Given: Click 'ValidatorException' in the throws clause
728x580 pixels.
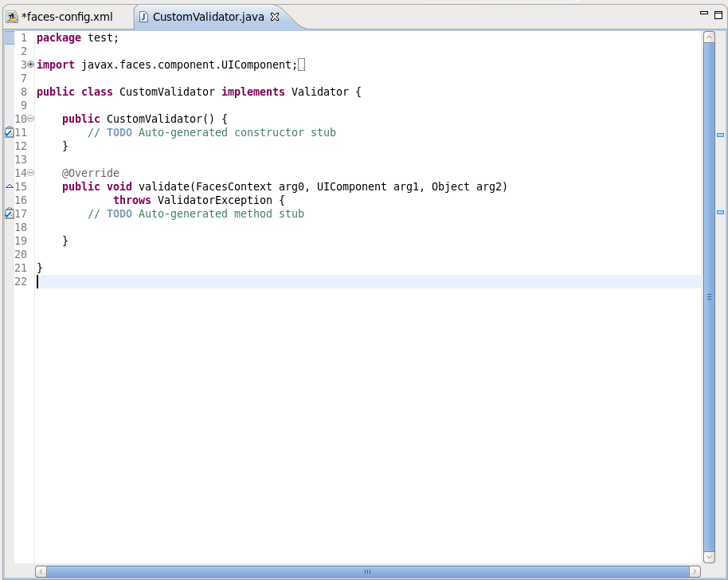Looking at the screenshot, I should pyautogui.click(x=215, y=200).
